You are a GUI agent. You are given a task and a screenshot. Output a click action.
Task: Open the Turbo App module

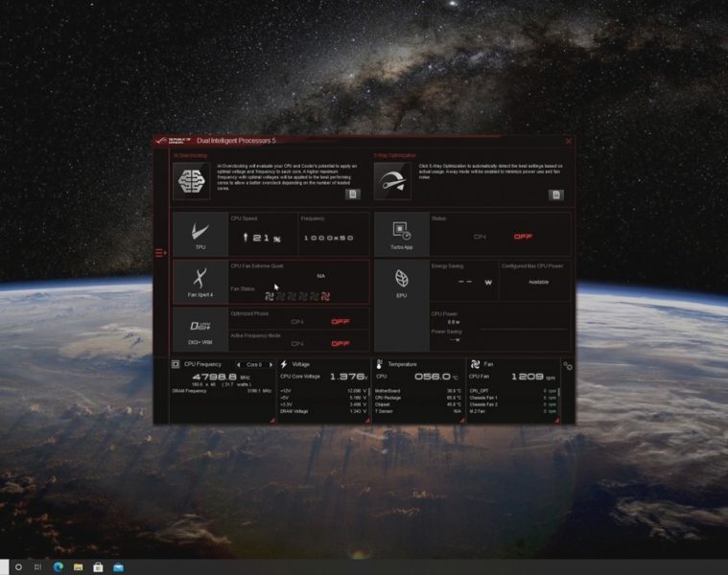(x=402, y=235)
